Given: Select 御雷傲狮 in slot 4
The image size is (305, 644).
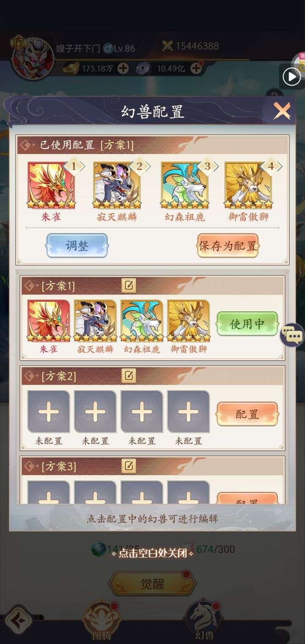Looking at the screenshot, I should pyautogui.click(x=249, y=185).
